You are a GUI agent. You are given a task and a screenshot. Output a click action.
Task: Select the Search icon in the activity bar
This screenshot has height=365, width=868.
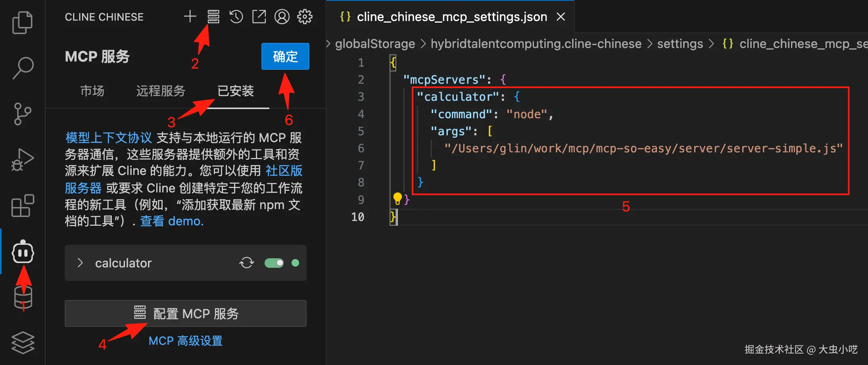pyautogui.click(x=23, y=67)
